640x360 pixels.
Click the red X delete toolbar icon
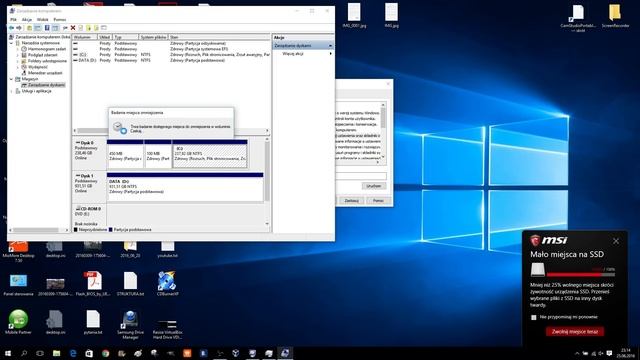click(73, 28)
